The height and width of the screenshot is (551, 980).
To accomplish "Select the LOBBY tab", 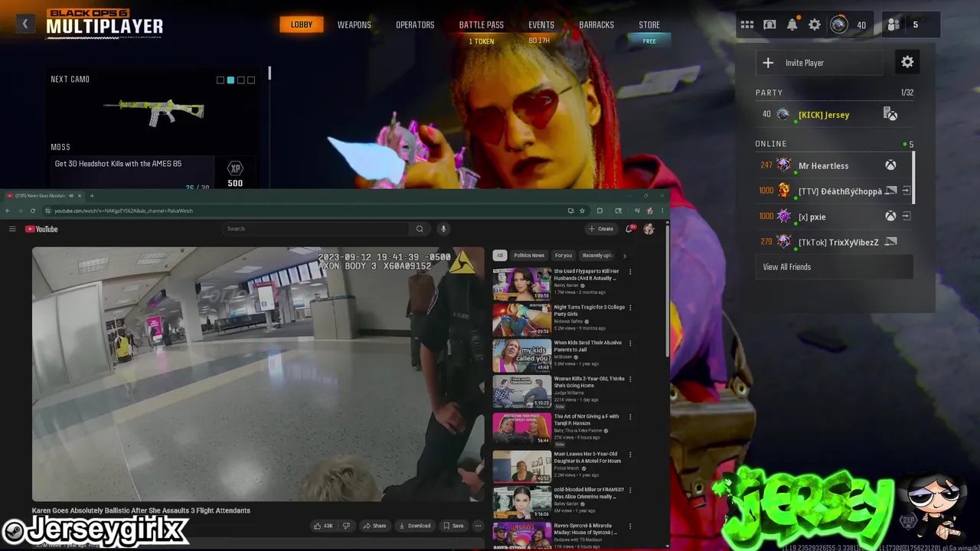I will point(302,24).
